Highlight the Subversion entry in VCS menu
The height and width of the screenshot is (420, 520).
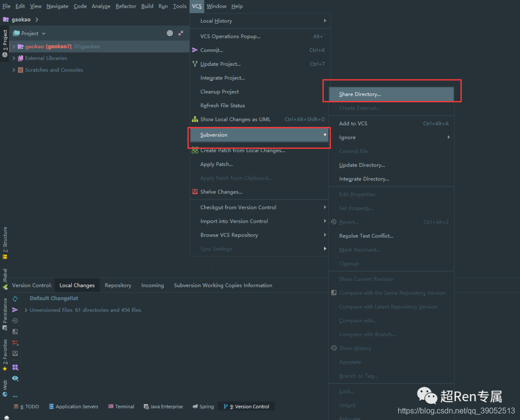pyautogui.click(x=260, y=135)
